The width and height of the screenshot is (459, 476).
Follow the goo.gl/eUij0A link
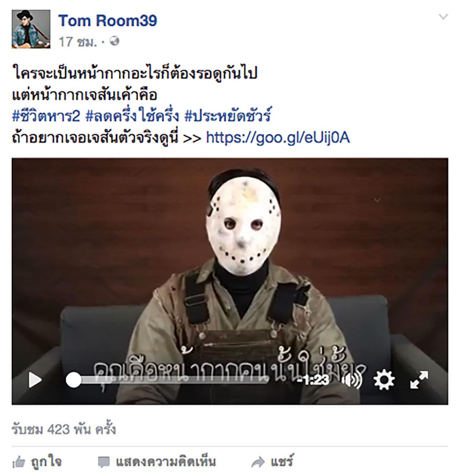[x=278, y=137]
